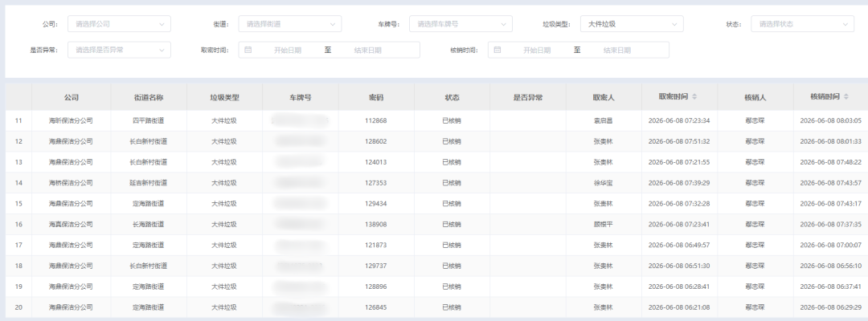The image size is (868, 321).
Task: Click password cell 126845
Action: point(376,307)
